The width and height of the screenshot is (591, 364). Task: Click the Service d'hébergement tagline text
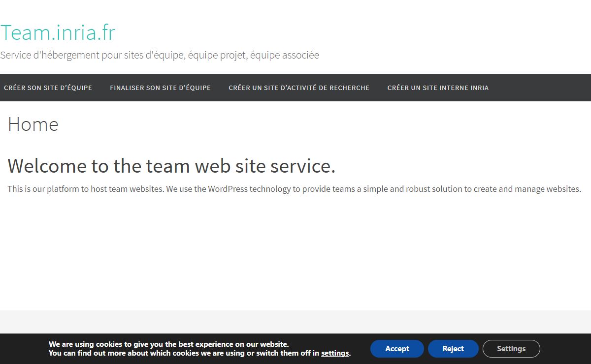coord(160,55)
